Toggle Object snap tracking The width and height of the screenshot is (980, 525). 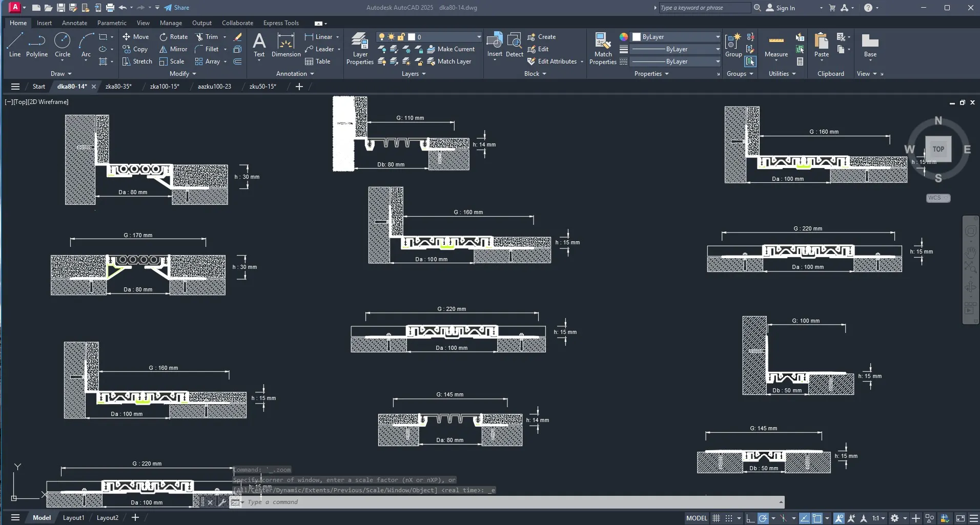point(804,518)
